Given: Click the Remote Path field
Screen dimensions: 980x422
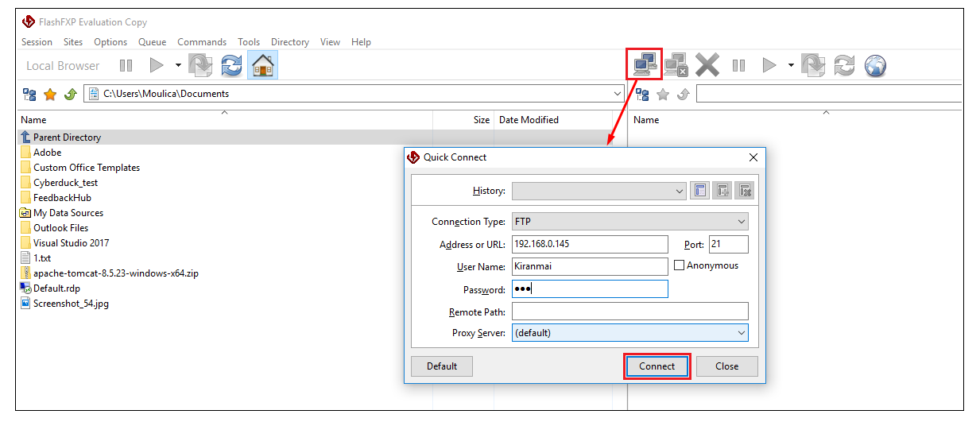Looking at the screenshot, I should click(630, 311).
